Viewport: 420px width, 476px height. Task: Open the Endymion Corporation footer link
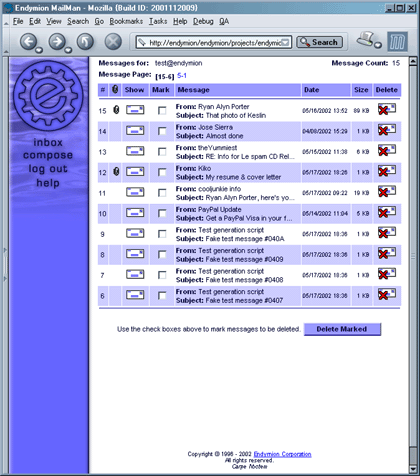tap(282, 454)
